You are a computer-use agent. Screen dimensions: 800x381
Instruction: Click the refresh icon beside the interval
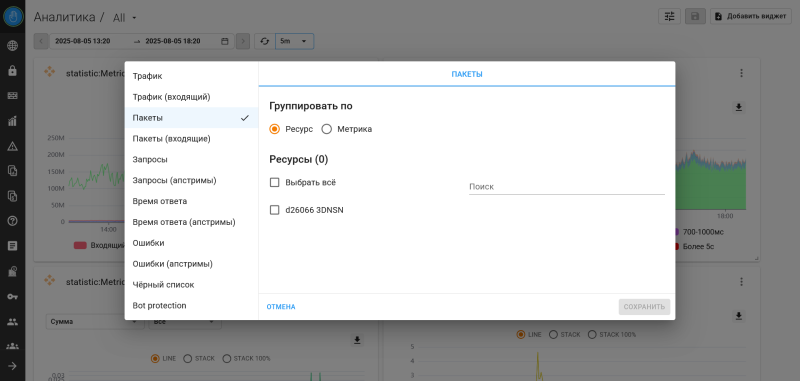click(264, 41)
